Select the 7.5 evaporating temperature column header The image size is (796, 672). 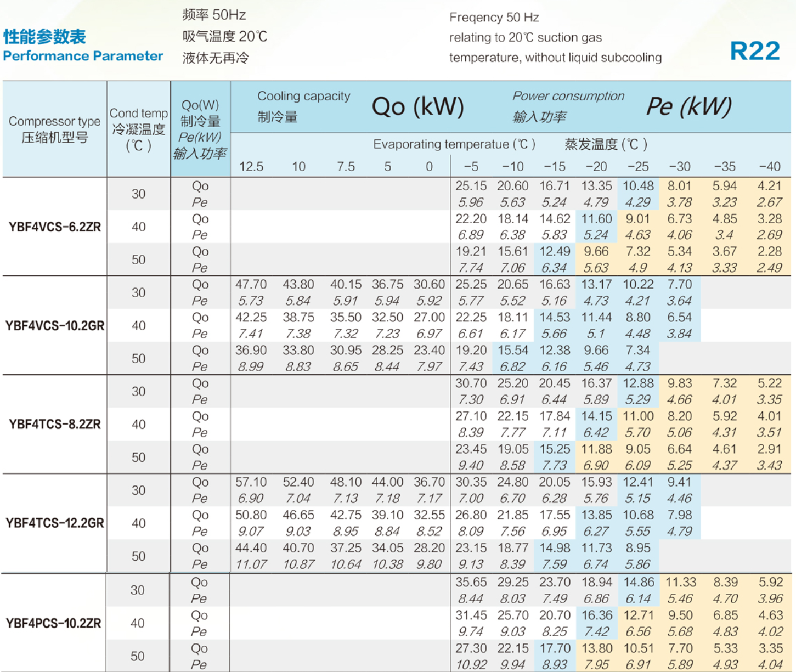coord(346,167)
